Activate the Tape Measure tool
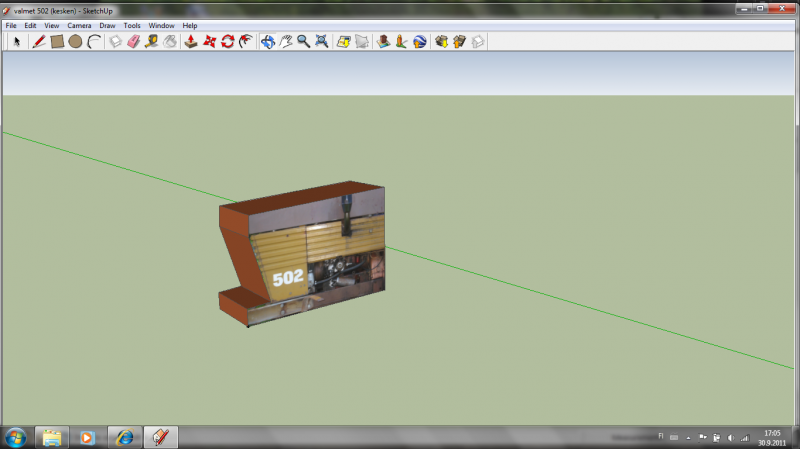 (152, 41)
